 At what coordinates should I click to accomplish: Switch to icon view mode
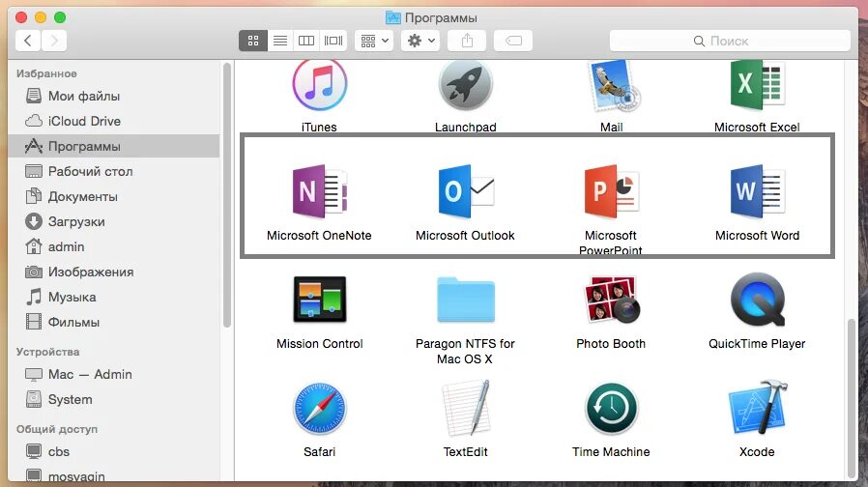(253, 41)
